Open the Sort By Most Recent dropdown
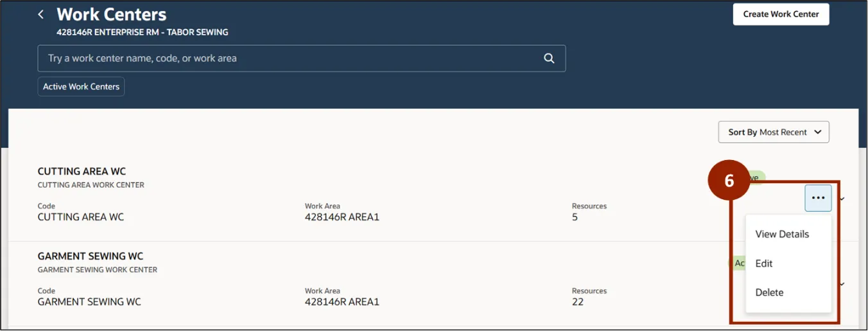 (x=774, y=132)
